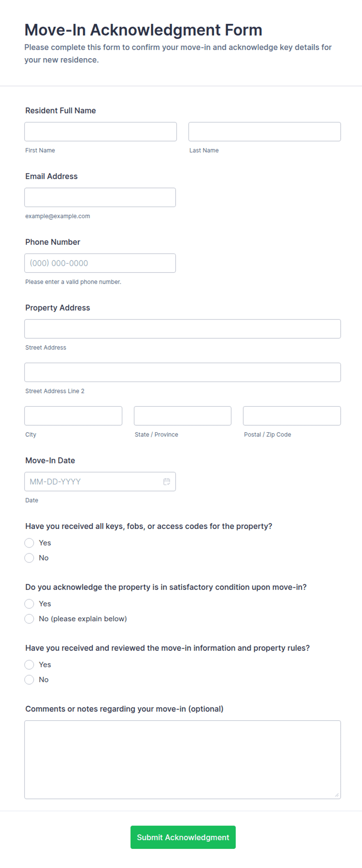Click the Submit Acknowledgment button
362x868 pixels.
183,837
